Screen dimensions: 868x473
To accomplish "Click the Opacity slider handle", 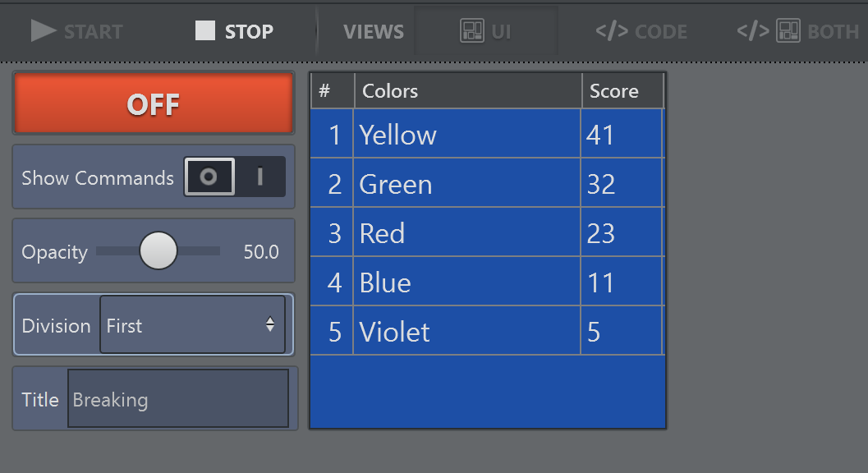I will 158,251.
